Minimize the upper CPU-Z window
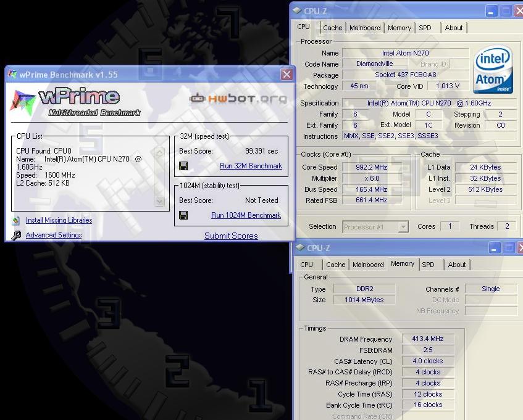The height and width of the screenshot is (420, 523). click(491, 11)
